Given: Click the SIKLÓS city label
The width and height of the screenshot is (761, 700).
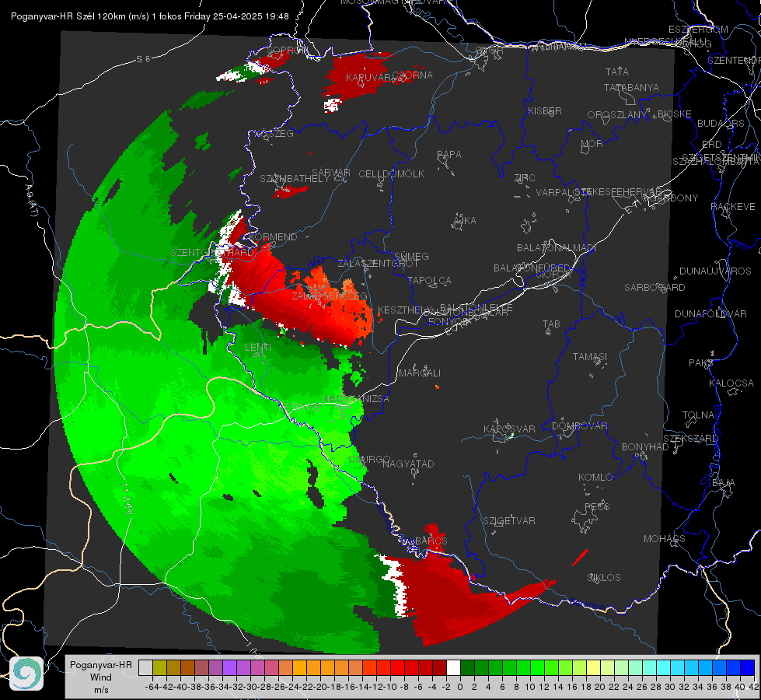Looking at the screenshot, I should click(604, 578).
